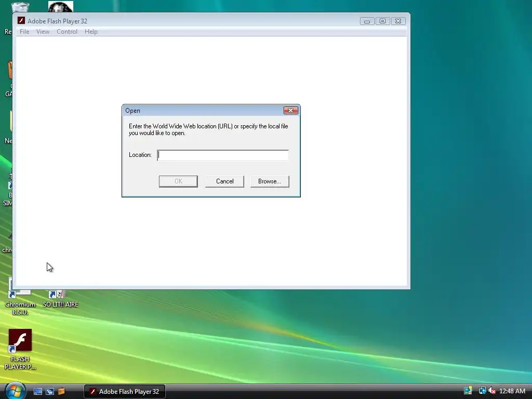Image resolution: width=532 pixels, height=399 pixels.
Task: Open the Help menu
Action: click(x=91, y=32)
